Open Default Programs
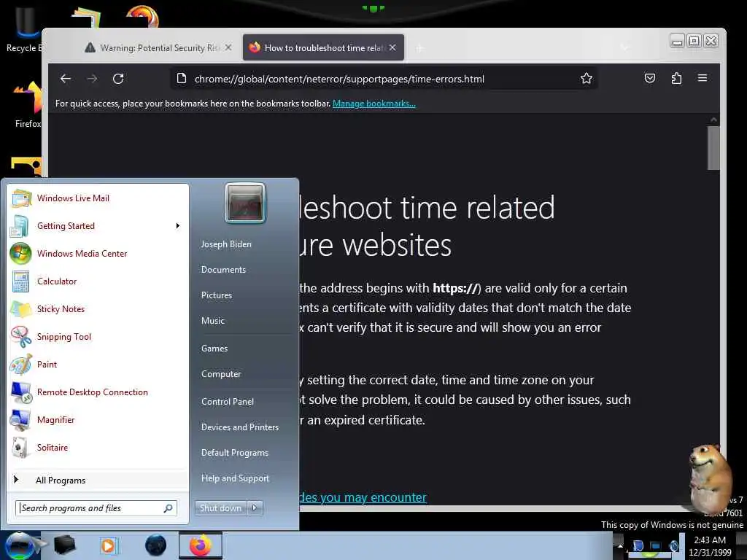The image size is (747, 560). point(234,453)
